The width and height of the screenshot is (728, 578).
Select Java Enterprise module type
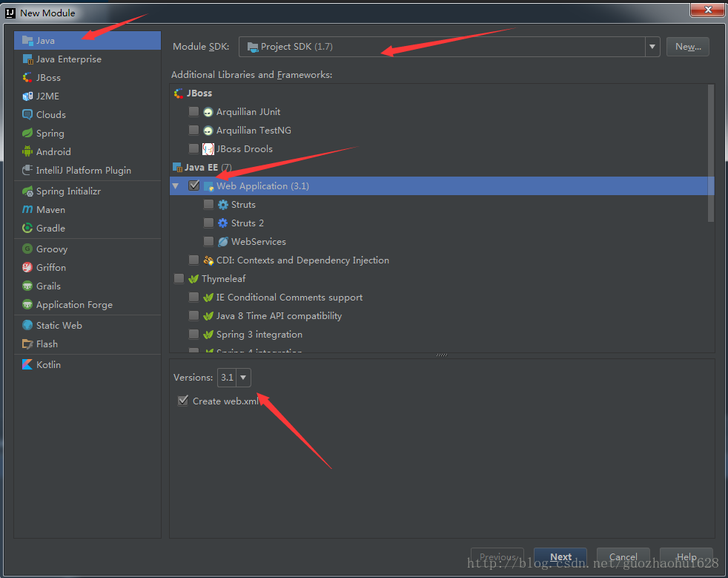(x=87, y=59)
